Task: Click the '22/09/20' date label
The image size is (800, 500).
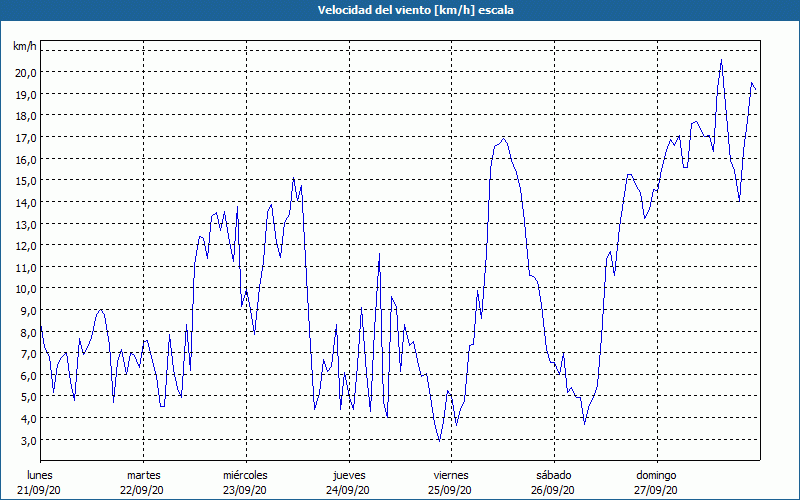Action: [x=142, y=490]
